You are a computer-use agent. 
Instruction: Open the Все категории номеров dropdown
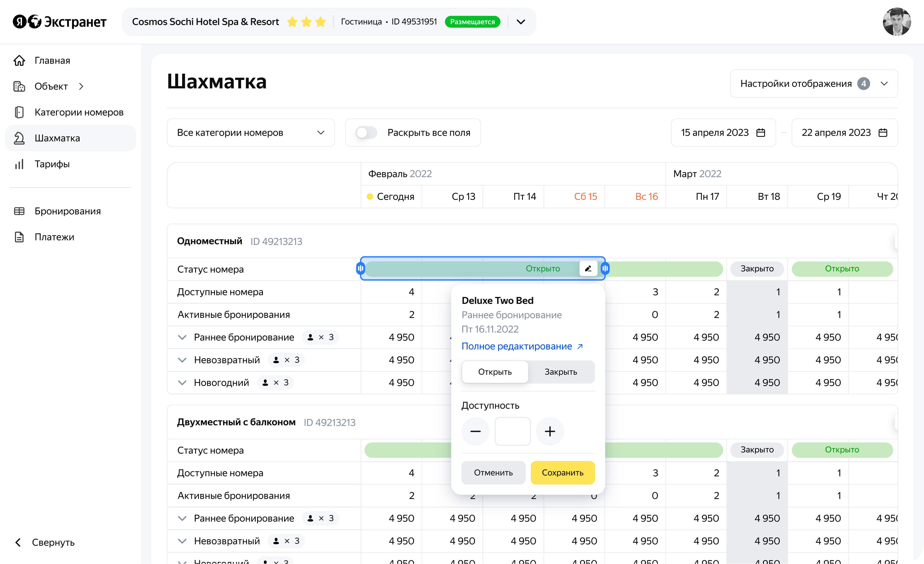(x=251, y=133)
